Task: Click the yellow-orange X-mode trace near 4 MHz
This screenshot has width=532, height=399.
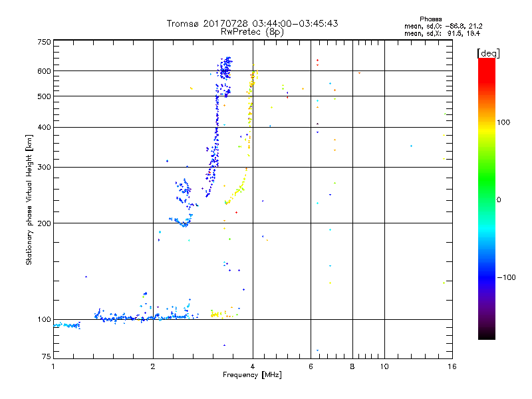Action: [x=251, y=112]
